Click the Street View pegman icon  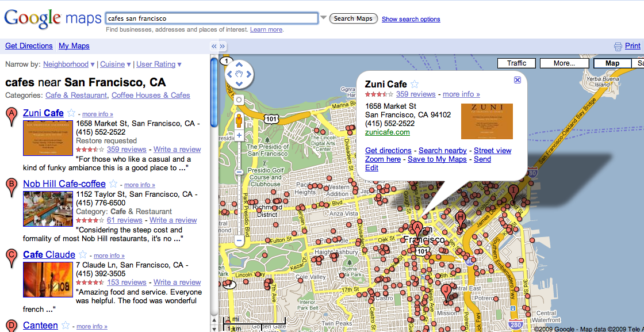239,121
